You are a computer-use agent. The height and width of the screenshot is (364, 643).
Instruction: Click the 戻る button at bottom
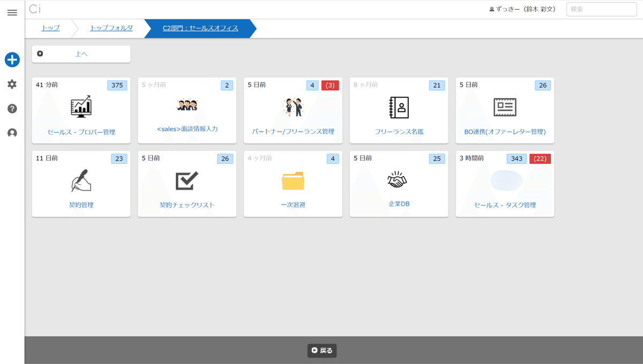coord(322,351)
